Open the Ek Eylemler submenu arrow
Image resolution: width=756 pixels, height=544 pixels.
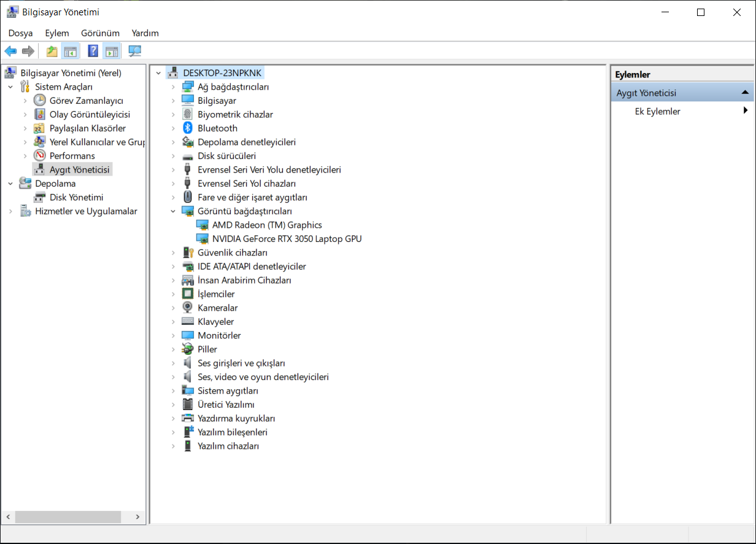[x=746, y=111]
